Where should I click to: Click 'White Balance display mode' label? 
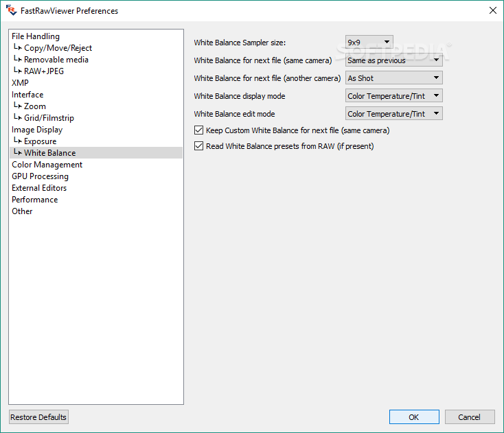click(240, 96)
